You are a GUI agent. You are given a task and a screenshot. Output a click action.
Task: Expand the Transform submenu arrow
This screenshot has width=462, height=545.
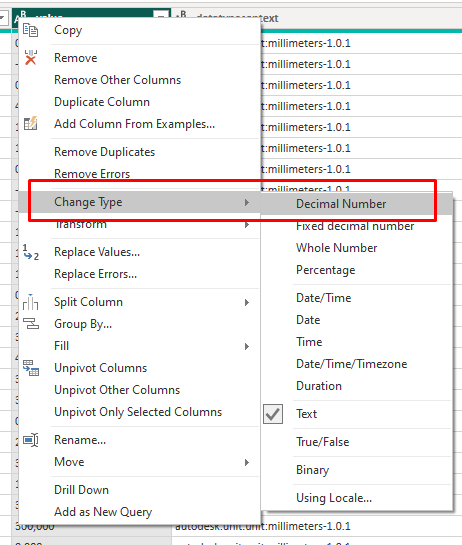click(247, 225)
